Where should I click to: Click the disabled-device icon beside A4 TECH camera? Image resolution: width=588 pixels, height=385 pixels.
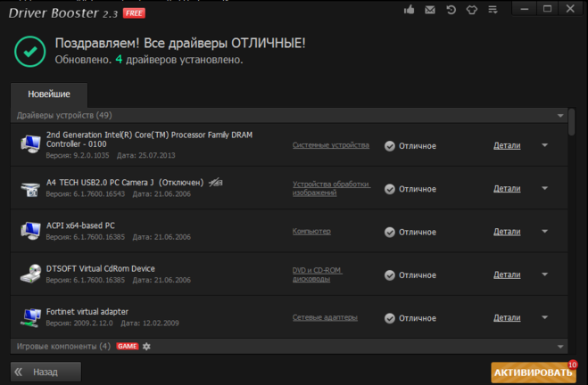click(216, 183)
